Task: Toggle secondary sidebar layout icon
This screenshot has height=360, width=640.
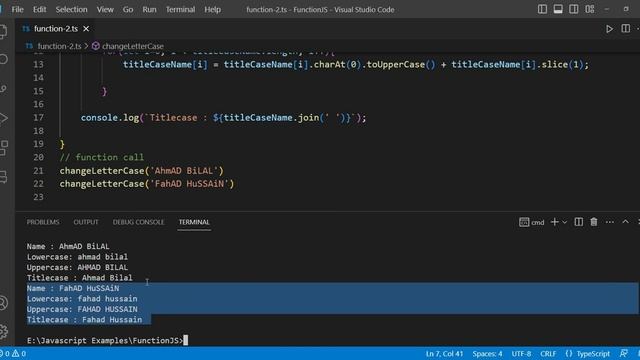Action: [x=573, y=9]
